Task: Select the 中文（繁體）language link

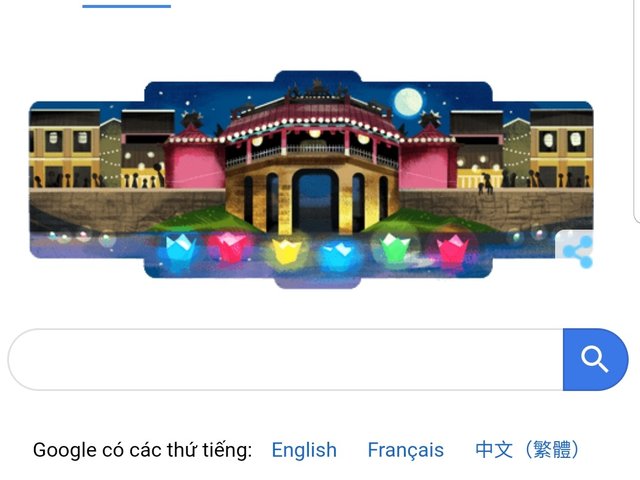Action: point(527,450)
